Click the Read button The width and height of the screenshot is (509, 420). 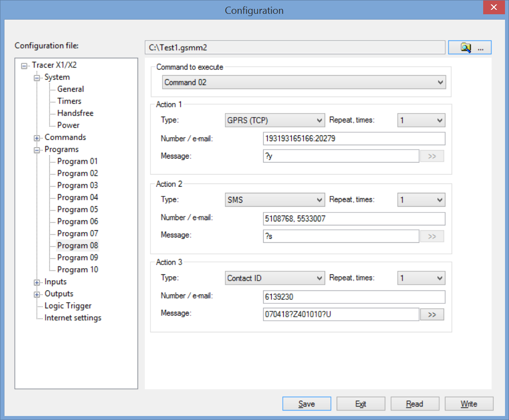pyautogui.click(x=415, y=404)
